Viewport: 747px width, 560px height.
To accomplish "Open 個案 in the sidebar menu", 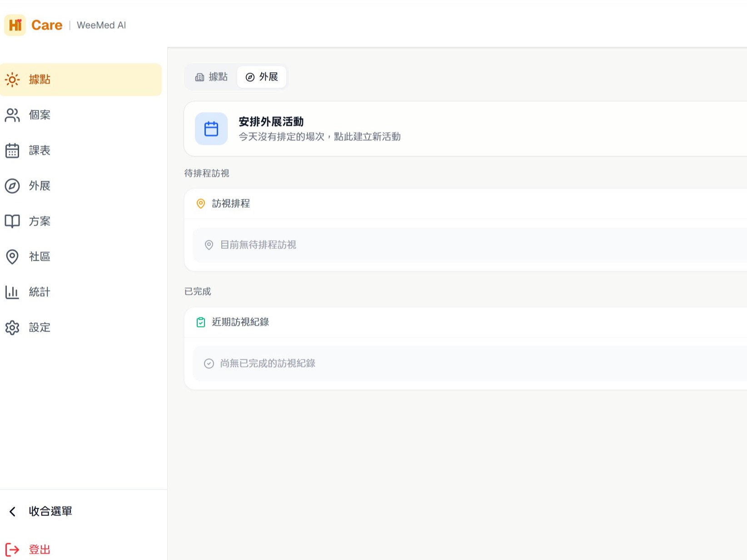I will click(x=81, y=115).
